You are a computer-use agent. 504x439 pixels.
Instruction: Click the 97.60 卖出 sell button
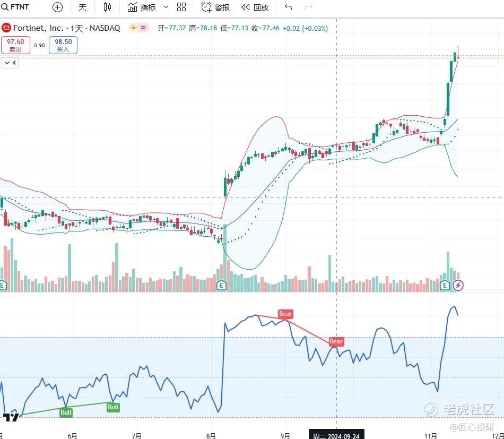tap(15, 46)
